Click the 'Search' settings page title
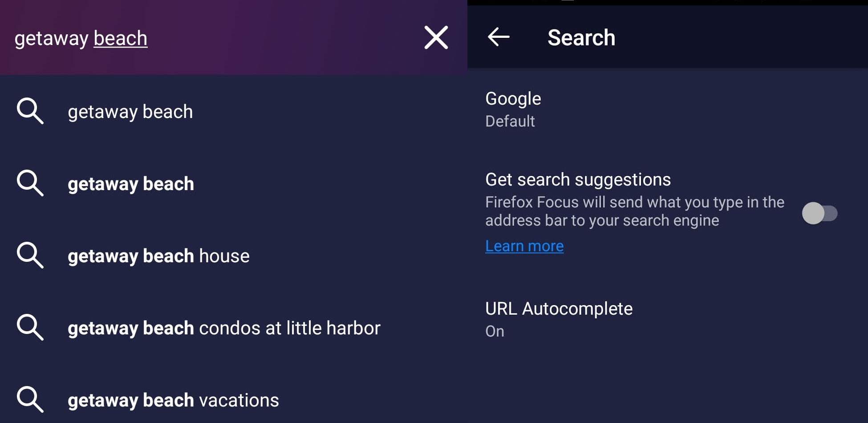This screenshot has width=868, height=423. 581,37
